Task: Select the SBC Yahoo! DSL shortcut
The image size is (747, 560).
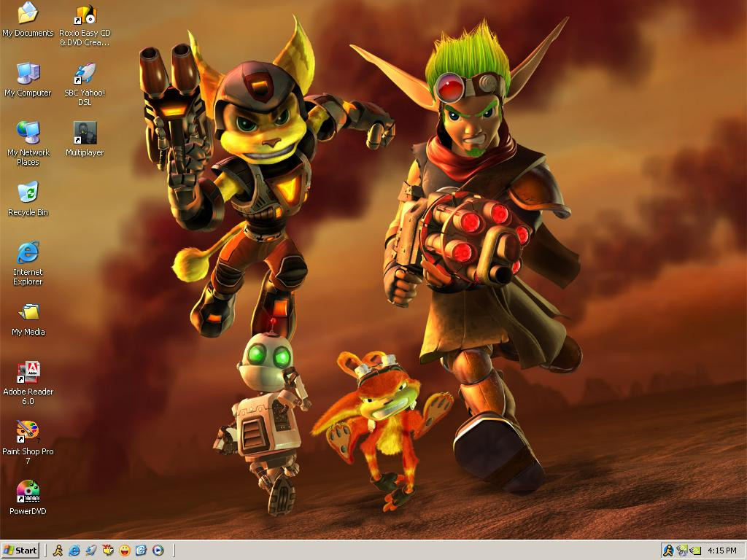Action: click(x=85, y=85)
